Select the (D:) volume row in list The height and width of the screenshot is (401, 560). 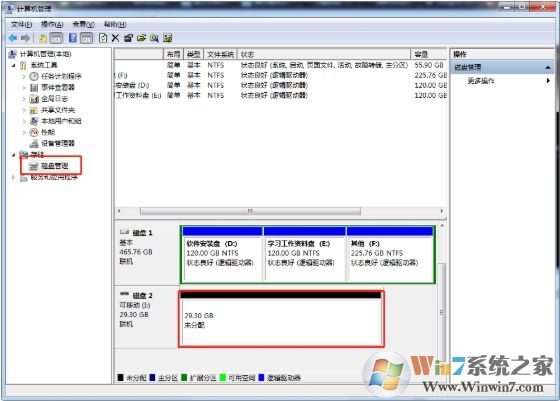[x=280, y=85]
